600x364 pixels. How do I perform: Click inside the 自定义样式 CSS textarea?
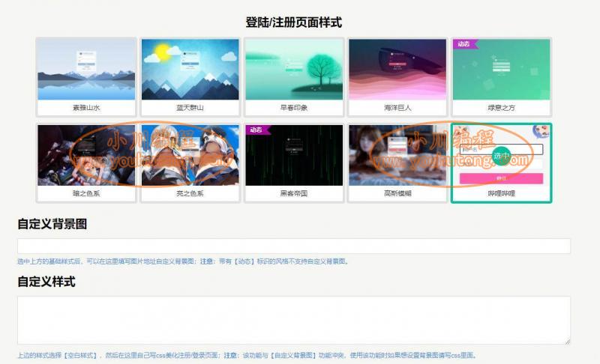point(293,320)
